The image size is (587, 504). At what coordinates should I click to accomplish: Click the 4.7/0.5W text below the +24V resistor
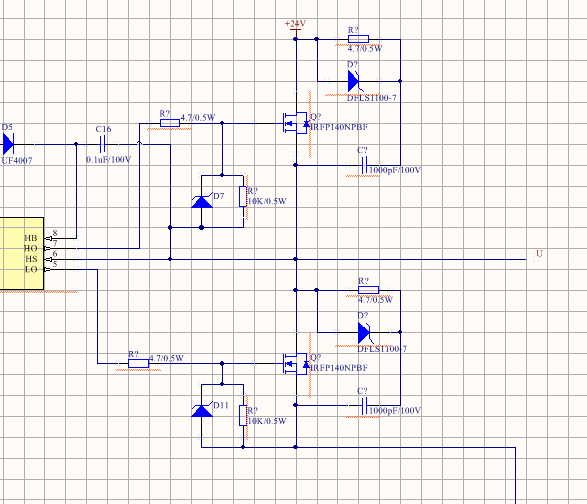point(365,48)
